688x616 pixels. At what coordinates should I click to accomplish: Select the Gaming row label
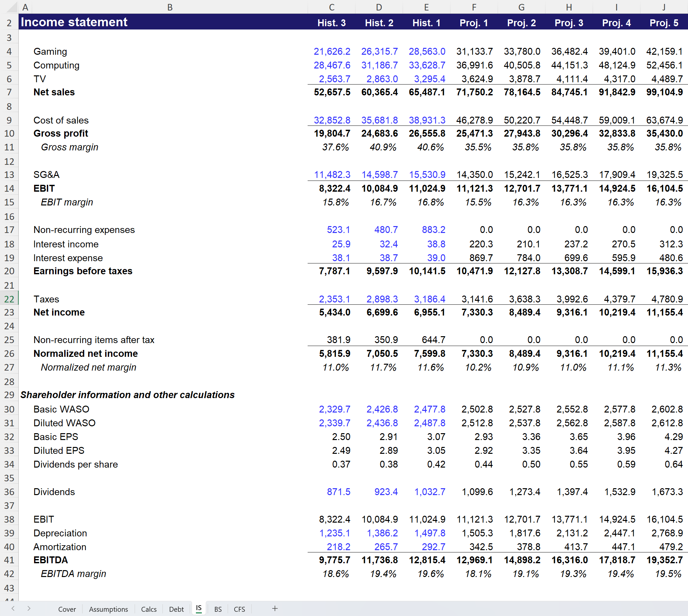pos(50,51)
